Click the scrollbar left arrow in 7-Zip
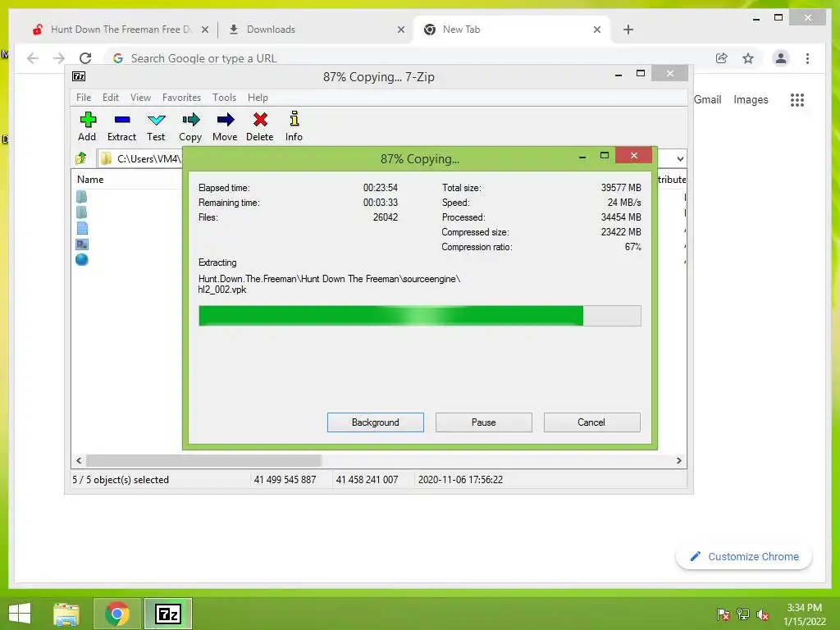The height and width of the screenshot is (630, 840). pyautogui.click(x=79, y=460)
